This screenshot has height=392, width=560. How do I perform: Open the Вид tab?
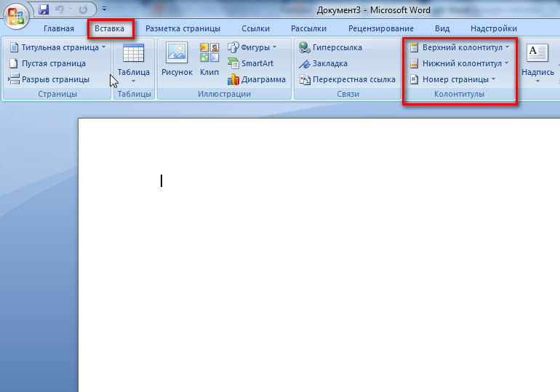pos(442,28)
